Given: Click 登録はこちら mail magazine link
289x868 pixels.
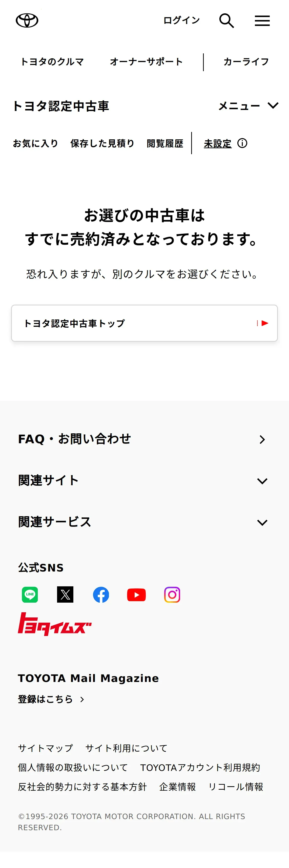Looking at the screenshot, I should [51, 699].
